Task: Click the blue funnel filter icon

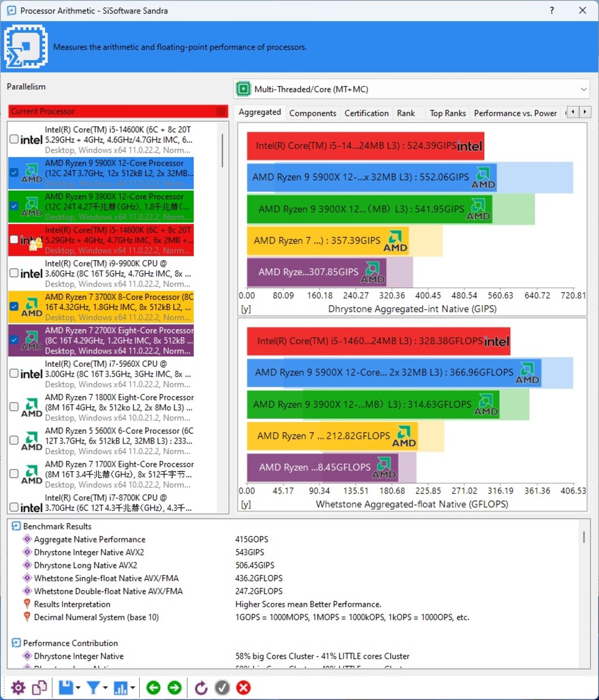Action: click(93, 687)
